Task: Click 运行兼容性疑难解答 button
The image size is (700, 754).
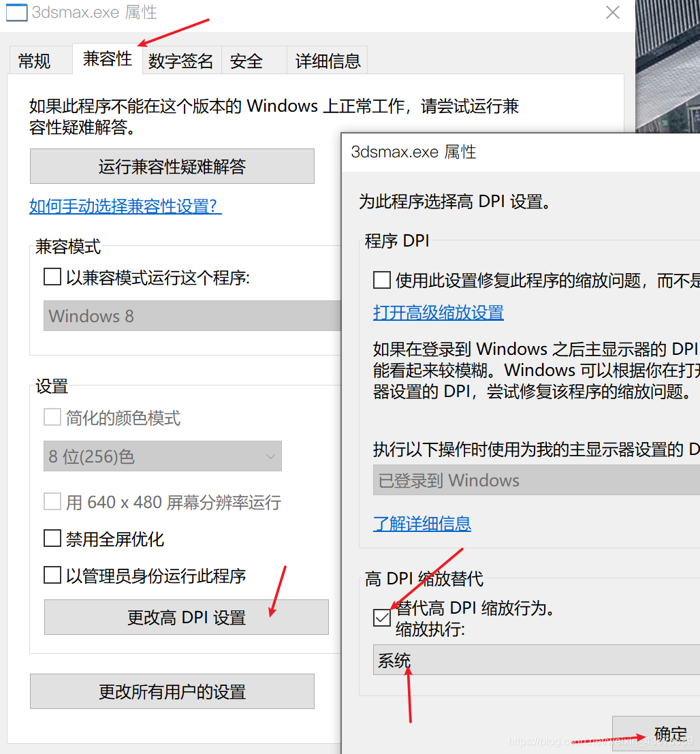Action: coord(172,166)
